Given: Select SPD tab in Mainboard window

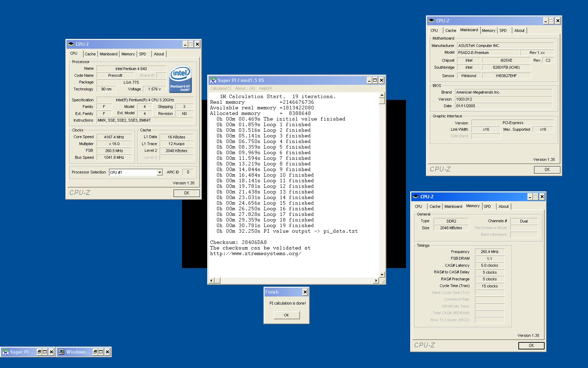Looking at the screenshot, I should (503, 30).
